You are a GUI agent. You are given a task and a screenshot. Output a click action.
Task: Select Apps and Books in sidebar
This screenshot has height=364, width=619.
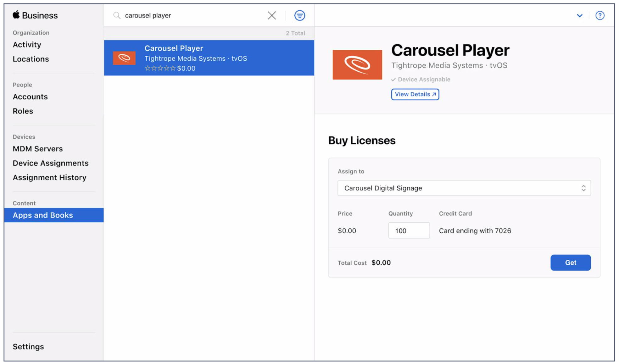pos(43,215)
